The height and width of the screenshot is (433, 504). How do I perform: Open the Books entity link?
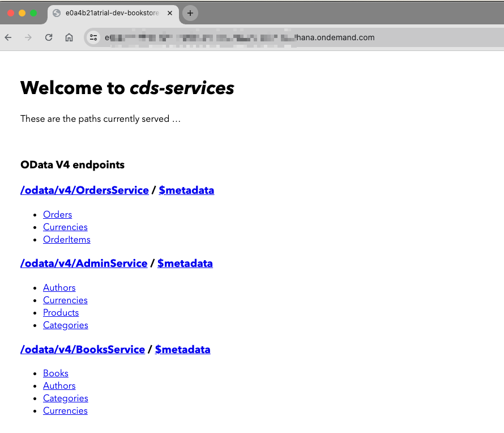(56, 373)
